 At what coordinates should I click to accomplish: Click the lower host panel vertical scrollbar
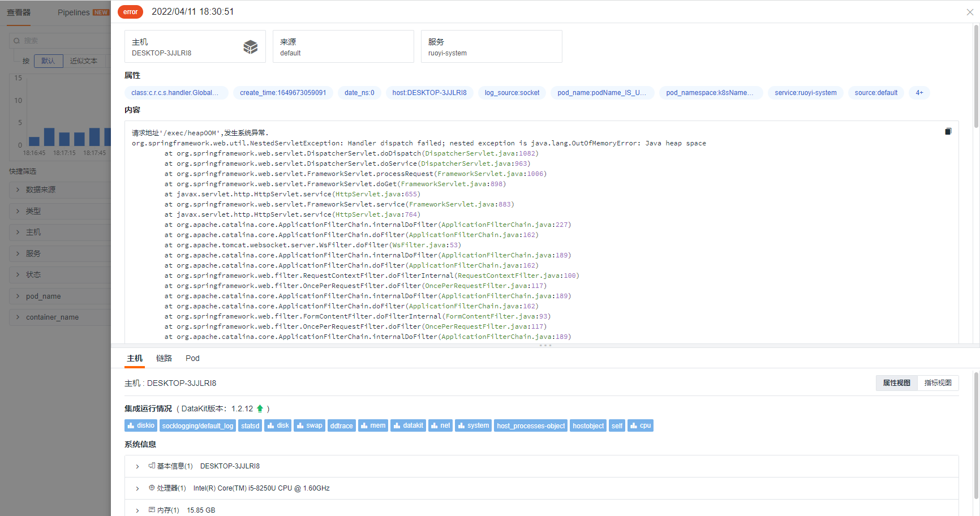tap(976, 436)
